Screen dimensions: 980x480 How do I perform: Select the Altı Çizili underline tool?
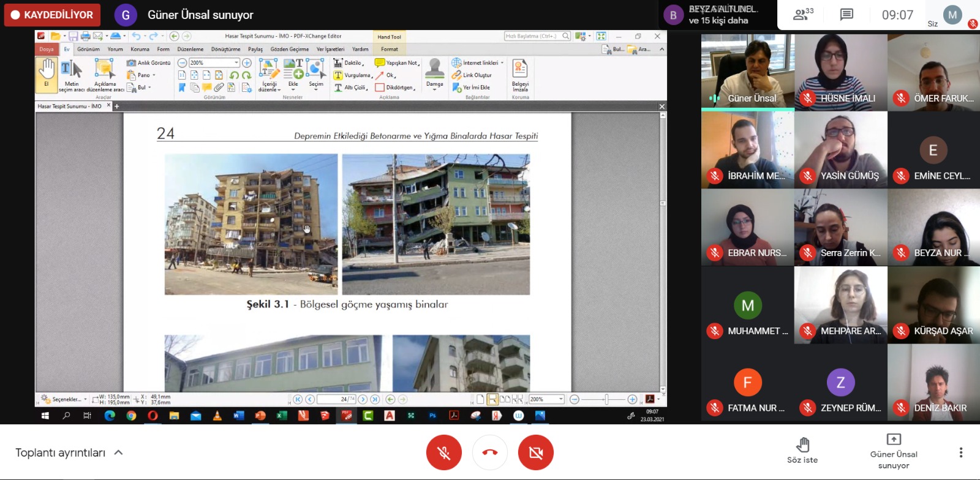(350, 88)
